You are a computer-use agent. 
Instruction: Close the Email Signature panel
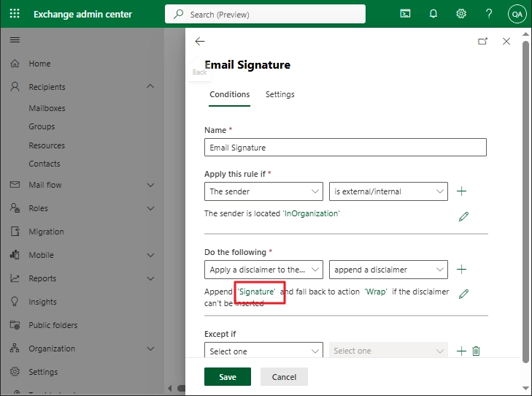click(x=506, y=41)
